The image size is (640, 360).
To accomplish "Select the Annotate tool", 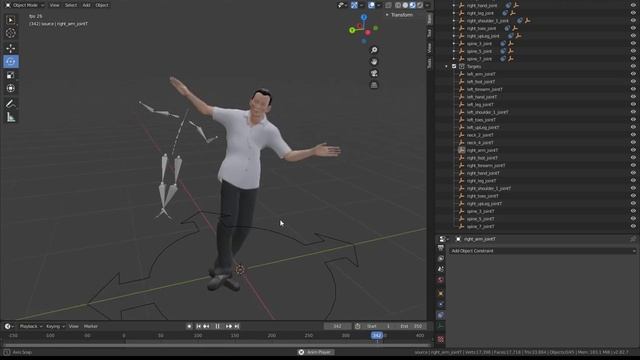I will 11,104.
